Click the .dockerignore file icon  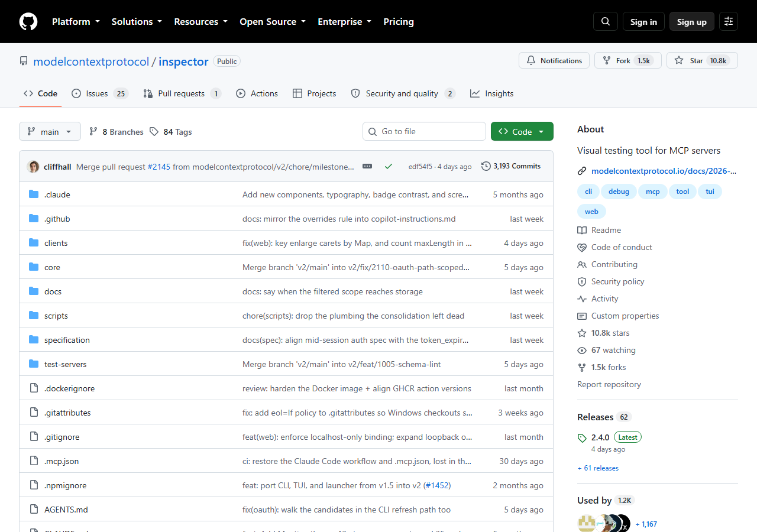(34, 388)
